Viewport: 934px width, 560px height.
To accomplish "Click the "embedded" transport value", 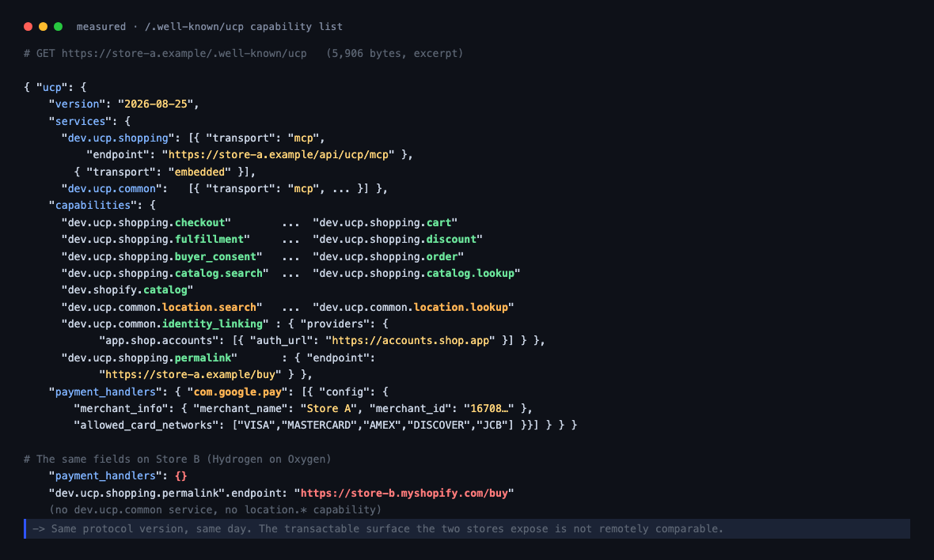I will pos(199,172).
